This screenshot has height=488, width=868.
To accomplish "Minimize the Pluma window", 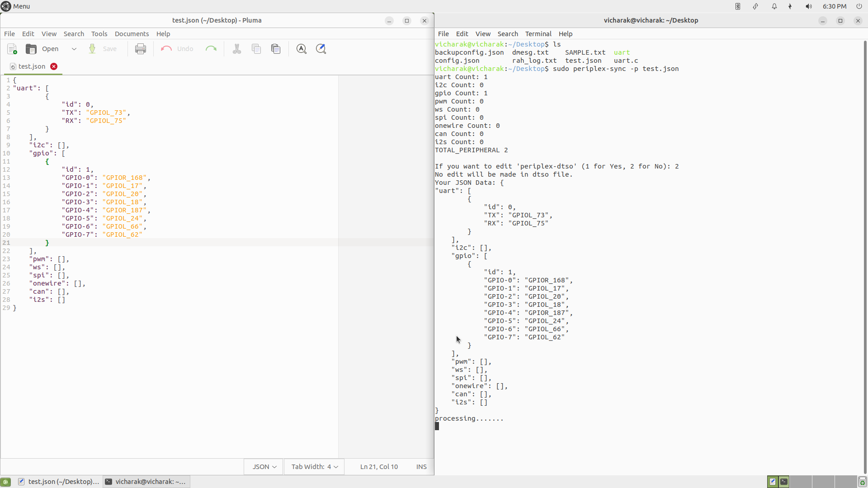I will 389,21.
